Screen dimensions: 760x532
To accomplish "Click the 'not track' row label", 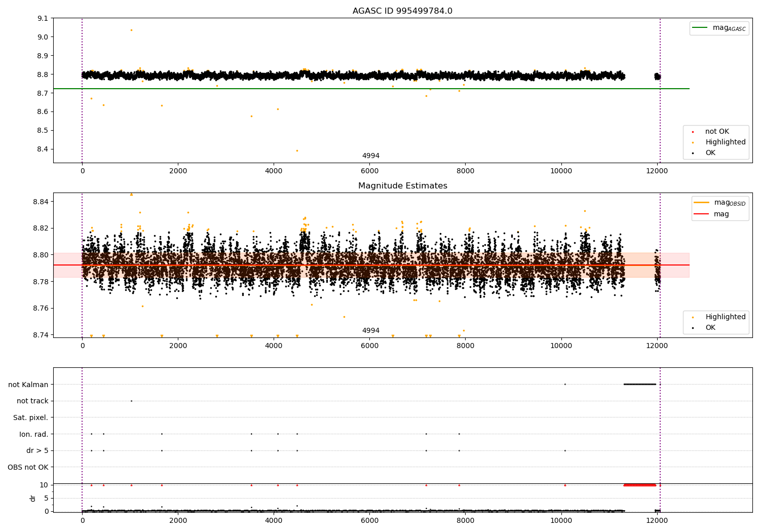I will 32,401.
